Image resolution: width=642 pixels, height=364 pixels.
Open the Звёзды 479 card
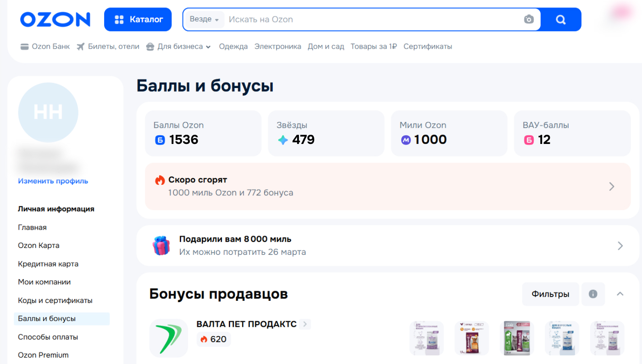(326, 133)
